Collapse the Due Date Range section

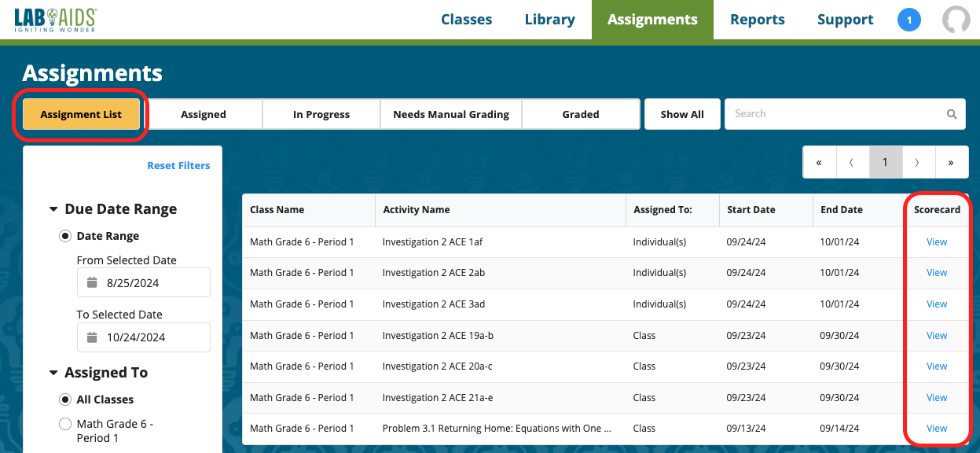click(52, 208)
